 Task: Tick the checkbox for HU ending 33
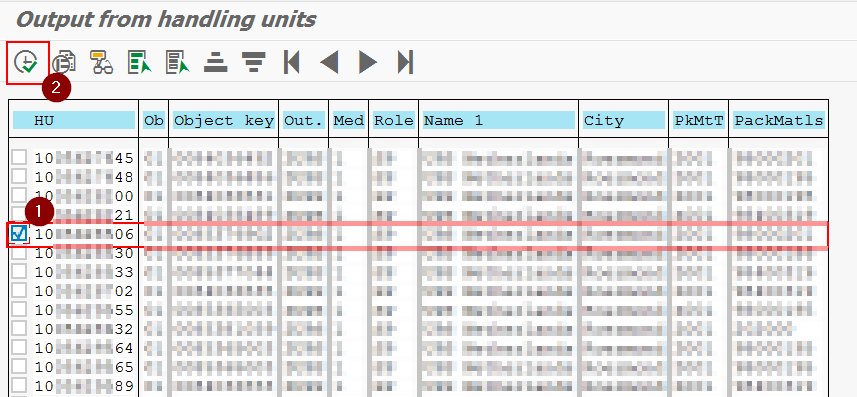(x=19, y=271)
